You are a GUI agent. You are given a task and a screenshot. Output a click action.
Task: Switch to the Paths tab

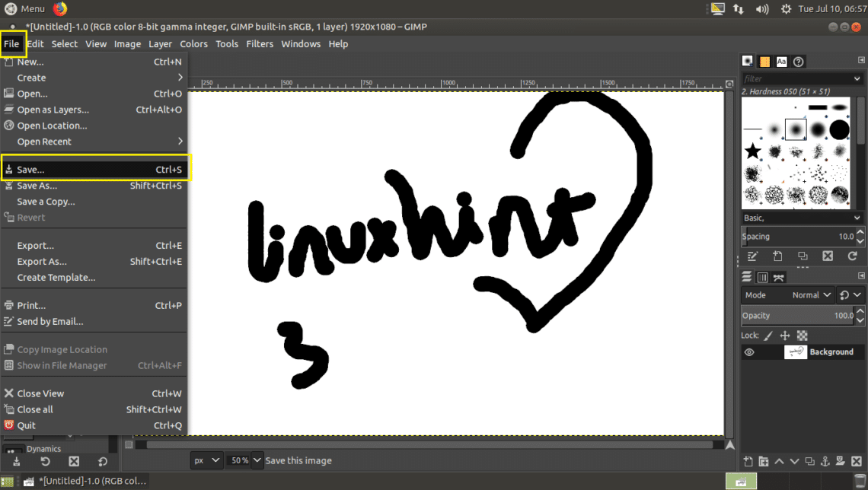pyautogui.click(x=779, y=277)
